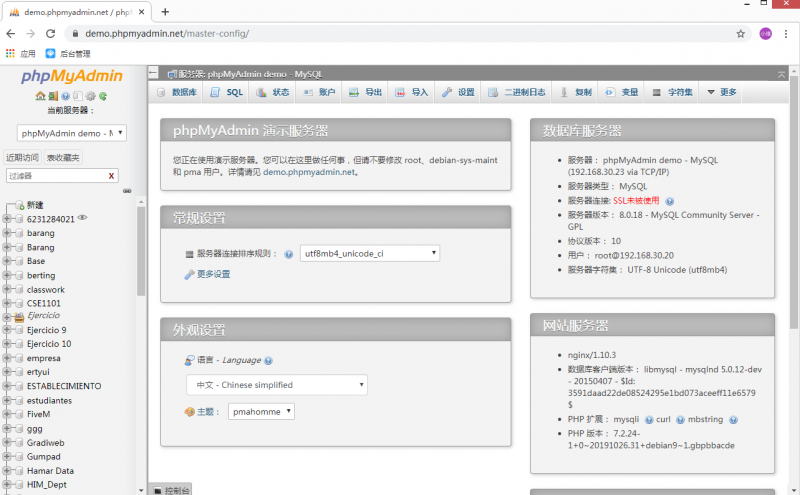Open the 控制台 console bar
800x495 pixels.
point(171,489)
